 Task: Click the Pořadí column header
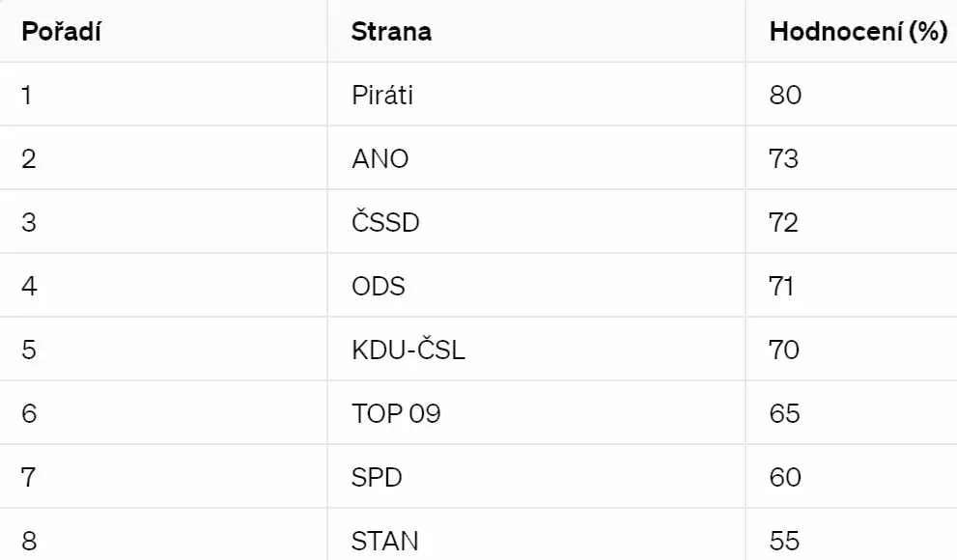[61, 32]
